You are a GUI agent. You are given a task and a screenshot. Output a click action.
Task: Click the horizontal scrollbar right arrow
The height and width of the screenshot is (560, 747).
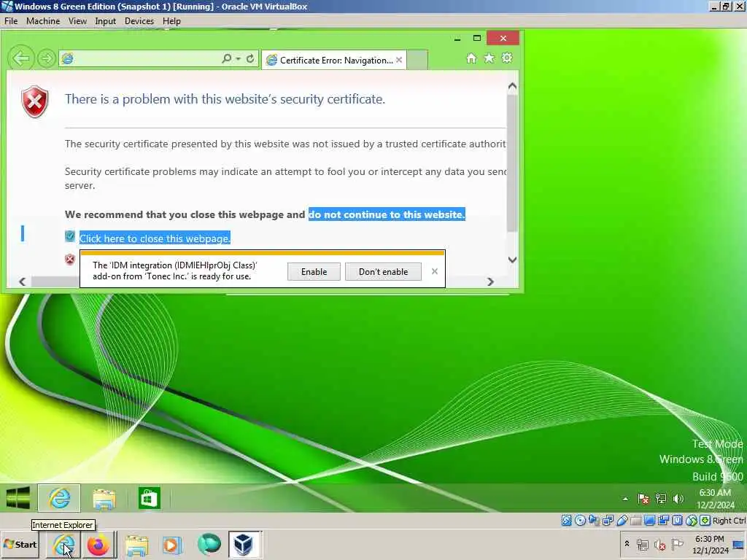click(x=490, y=281)
